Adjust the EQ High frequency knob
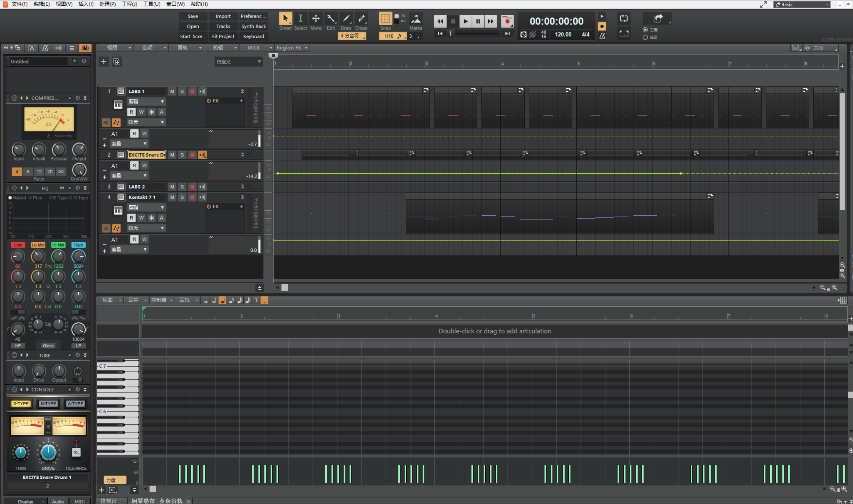The width and height of the screenshot is (853, 504). coord(78,256)
